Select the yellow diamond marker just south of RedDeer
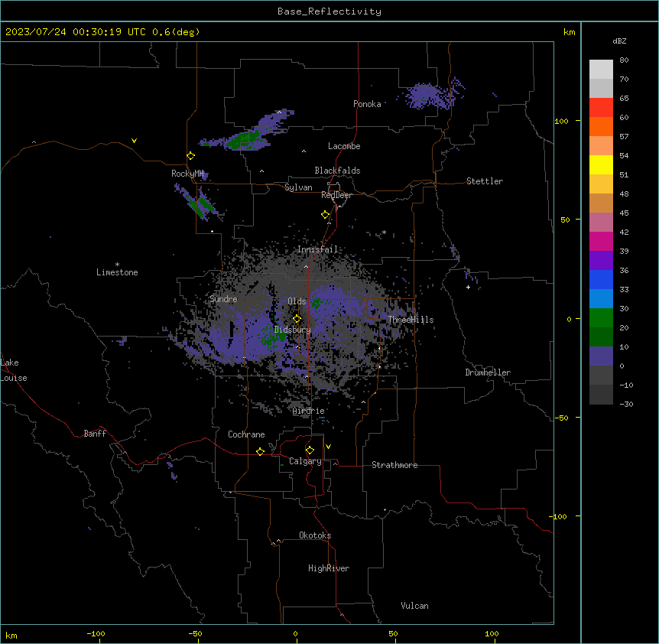 (326, 215)
